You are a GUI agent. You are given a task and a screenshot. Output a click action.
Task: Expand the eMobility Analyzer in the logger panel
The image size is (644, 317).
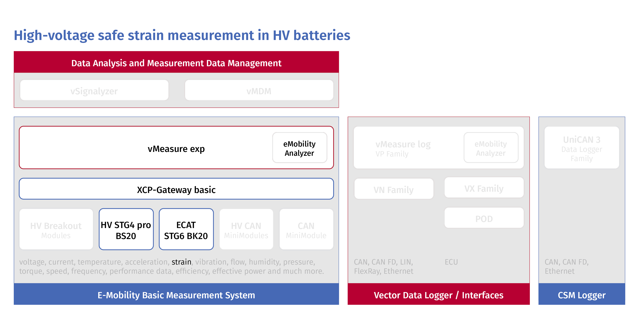pyautogui.click(x=491, y=147)
